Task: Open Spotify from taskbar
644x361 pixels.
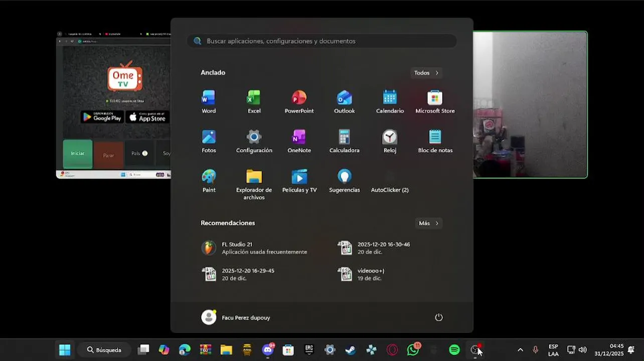Action: coord(454,350)
